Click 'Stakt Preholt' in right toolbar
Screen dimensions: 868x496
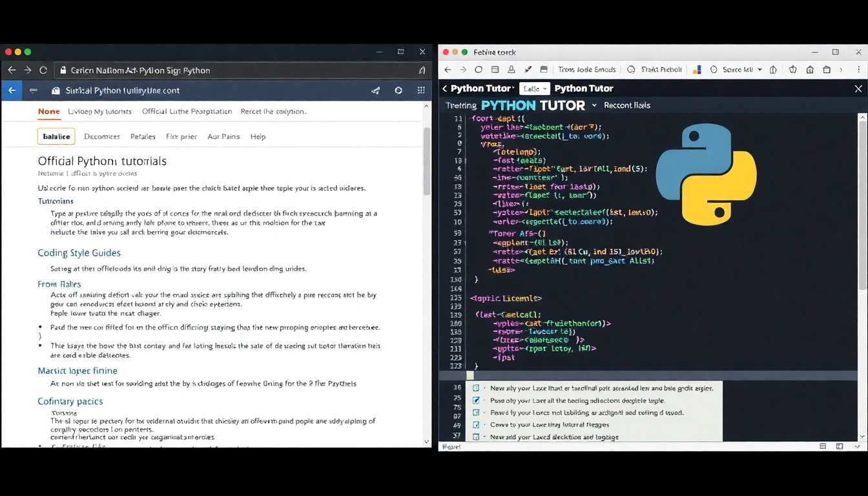656,70
